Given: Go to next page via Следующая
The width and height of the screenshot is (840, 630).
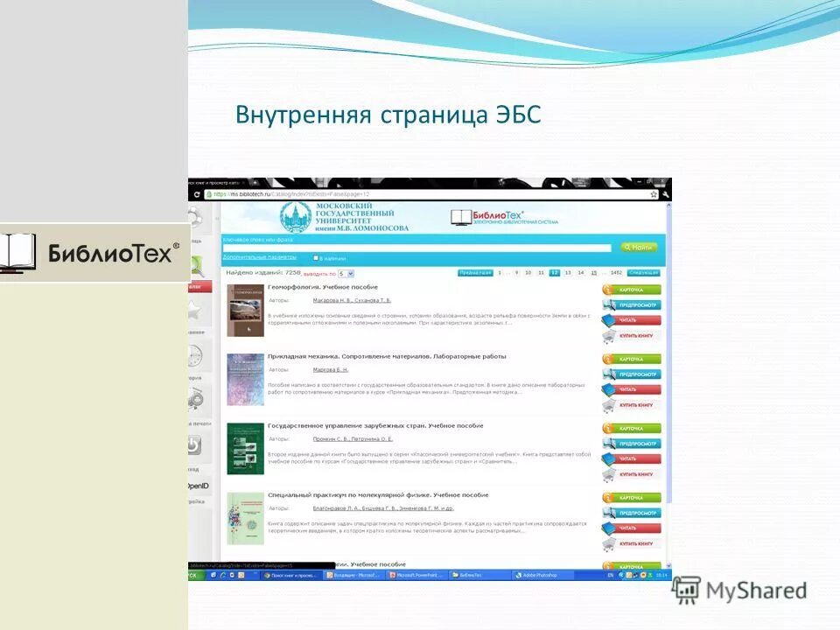Looking at the screenshot, I should (644, 273).
